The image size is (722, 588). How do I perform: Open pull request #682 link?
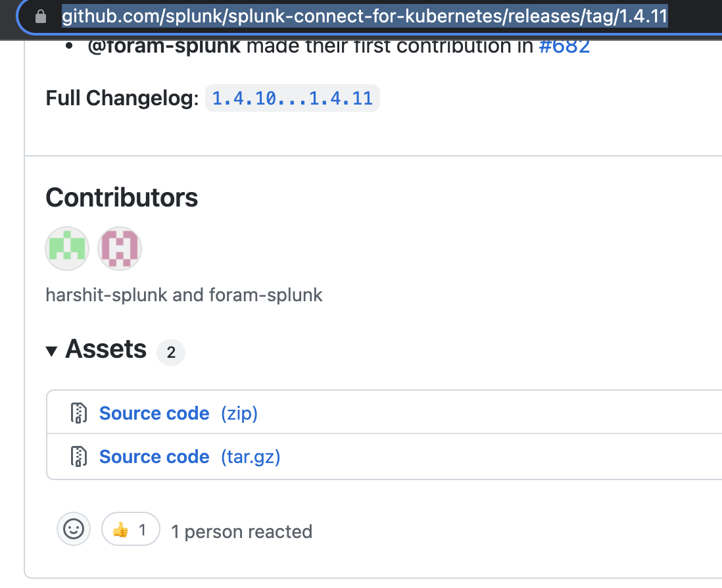click(565, 47)
